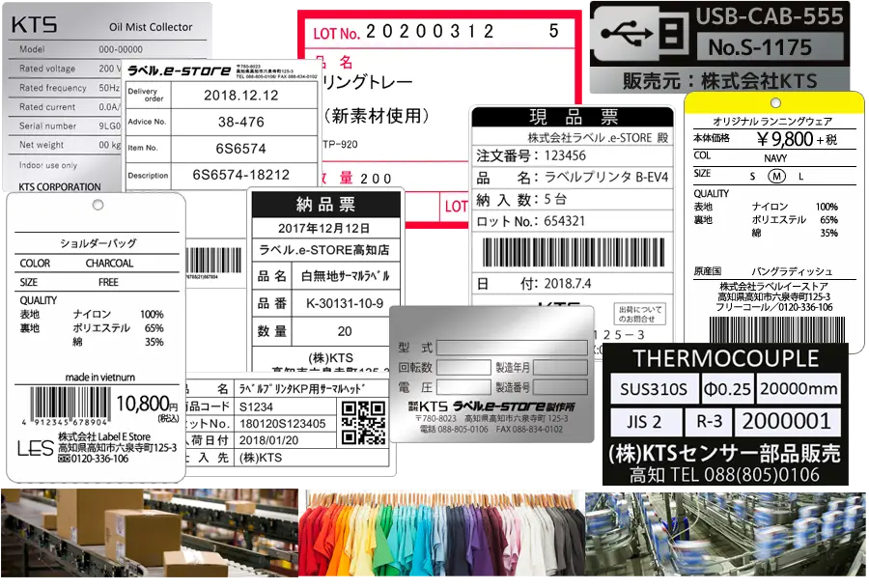Click the ラベル.e-STORE高知店 row

326,250
